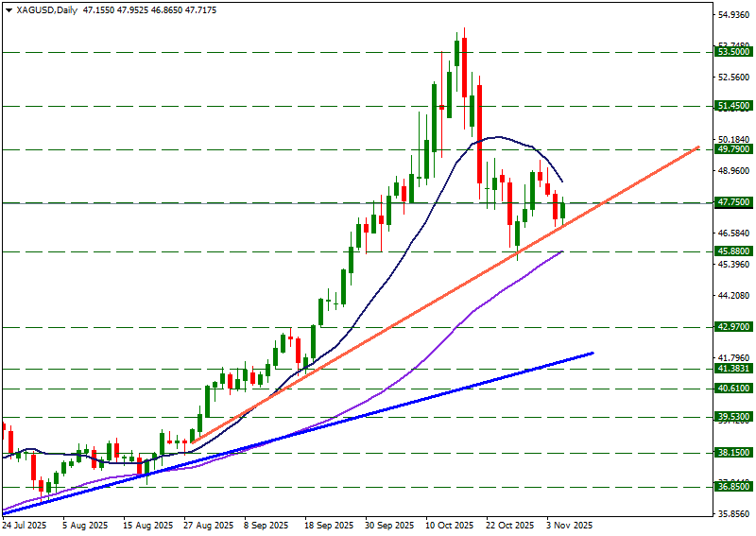Click the 47.7500 horizontal level label
Image resolution: width=756 pixels, height=536 pixels.
pos(733,202)
